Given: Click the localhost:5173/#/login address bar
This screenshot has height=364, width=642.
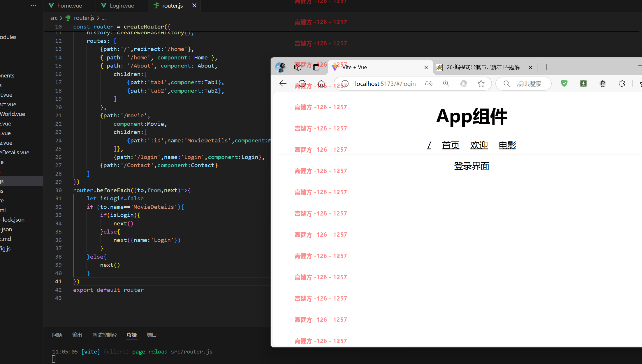Looking at the screenshot, I should (x=385, y=84).
